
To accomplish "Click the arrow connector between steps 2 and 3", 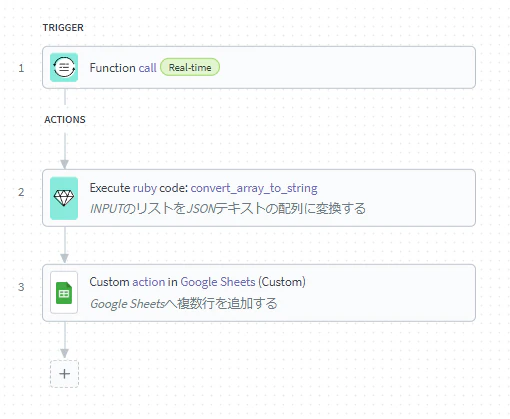I will pyautogui.click(x=65, y=245).
